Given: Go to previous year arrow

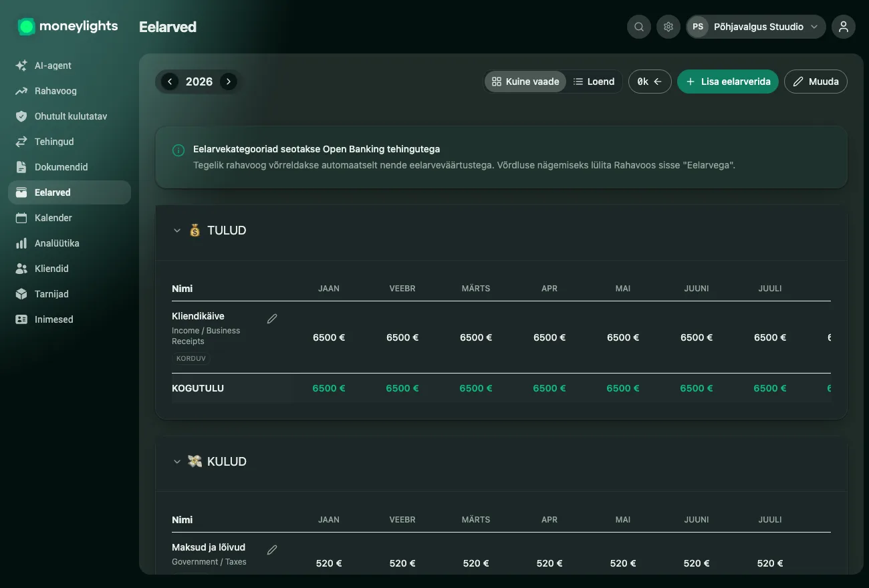Looking at the screenshot, I should [x=170, y=82].
